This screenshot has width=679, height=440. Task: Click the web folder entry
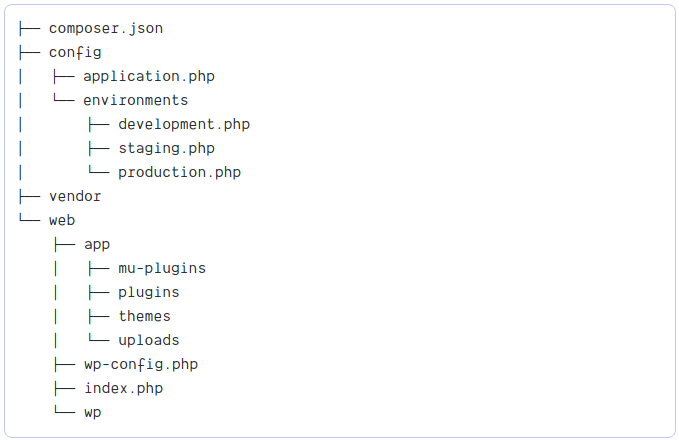tap(62, 220)
